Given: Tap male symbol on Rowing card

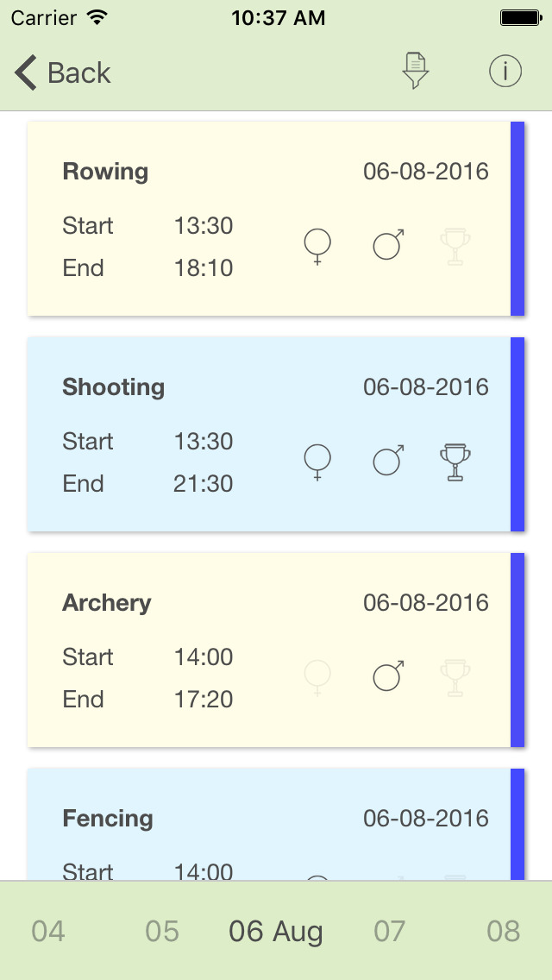Looking at the screenshot, I should pyautogui.click(x=388, y=245).
